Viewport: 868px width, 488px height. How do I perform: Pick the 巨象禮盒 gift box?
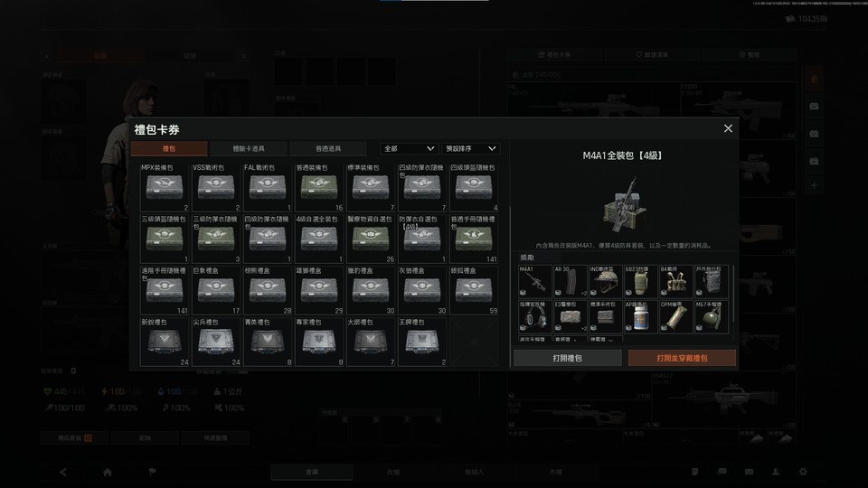tap(216, 290)
